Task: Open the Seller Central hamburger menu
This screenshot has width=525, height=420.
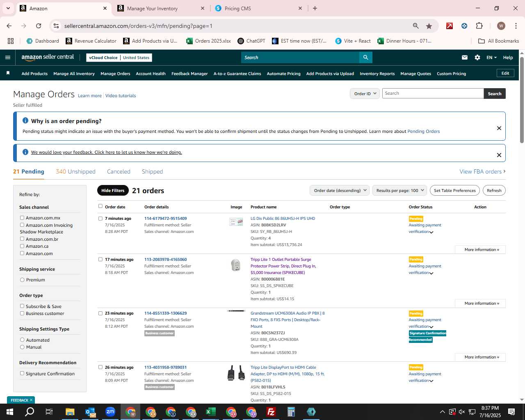Action: pyautogui.click(x=7, y=57)
